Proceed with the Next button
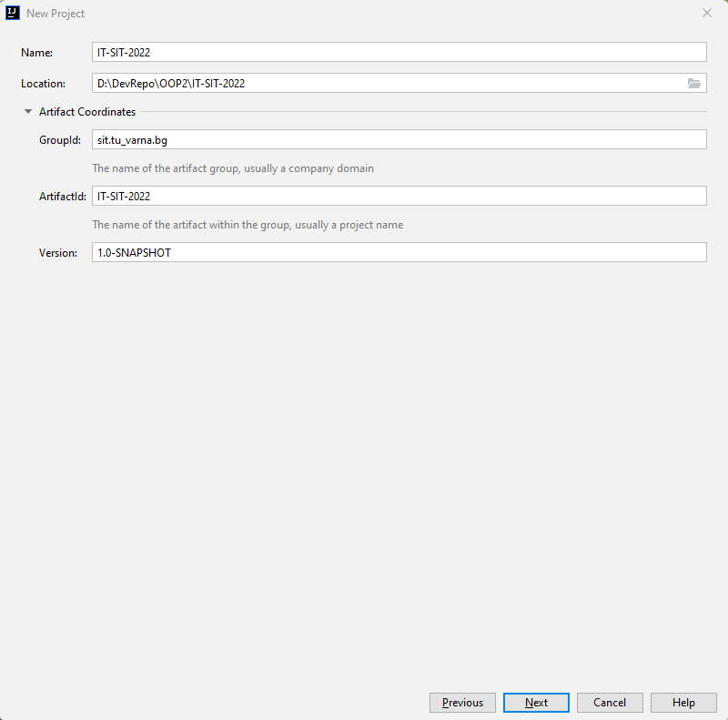The height and width of the screenshot is (720, 728). click(x=536, y=703)
